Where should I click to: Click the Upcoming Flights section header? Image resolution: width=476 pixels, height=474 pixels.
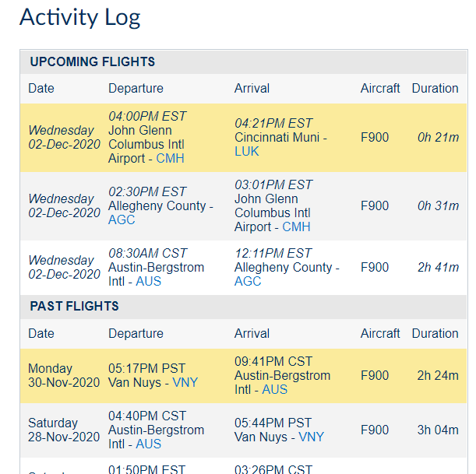pos(93,62)
